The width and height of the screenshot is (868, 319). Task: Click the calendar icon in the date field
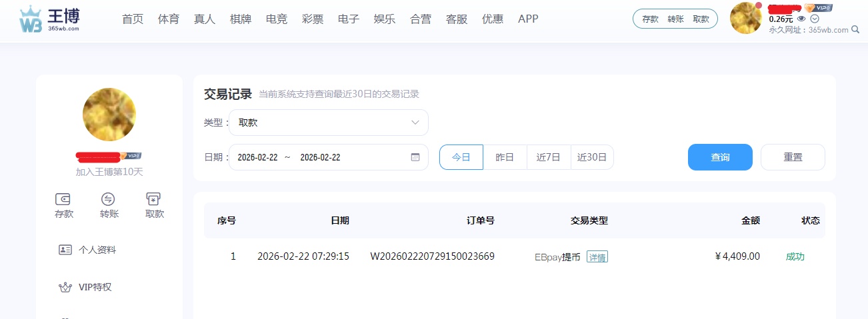coord(415,157)
